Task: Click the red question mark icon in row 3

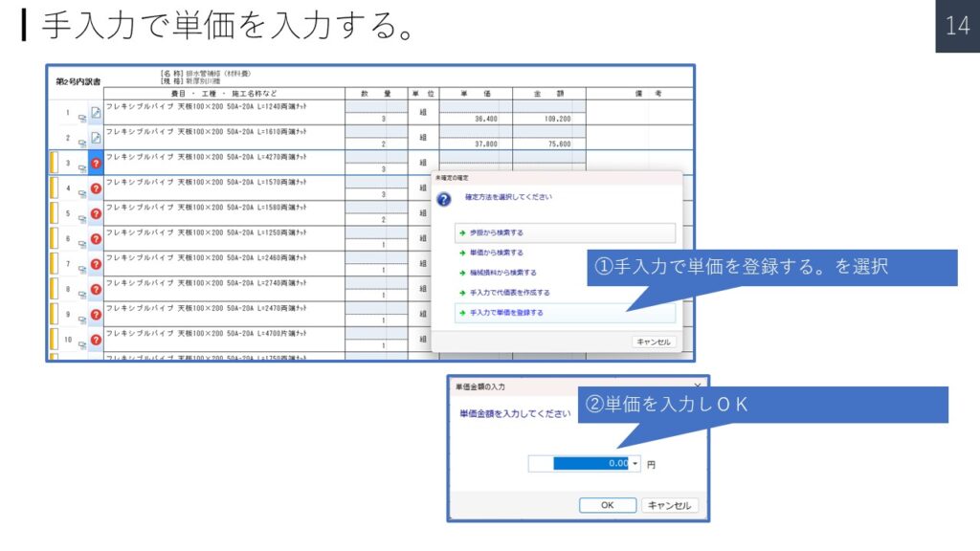Action: [96, 164]
